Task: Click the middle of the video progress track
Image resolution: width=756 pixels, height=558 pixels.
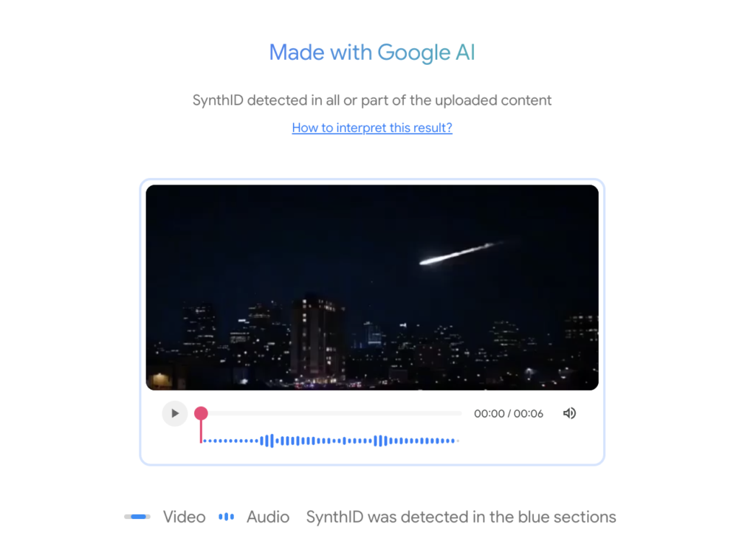Action: tap(331, 413)
